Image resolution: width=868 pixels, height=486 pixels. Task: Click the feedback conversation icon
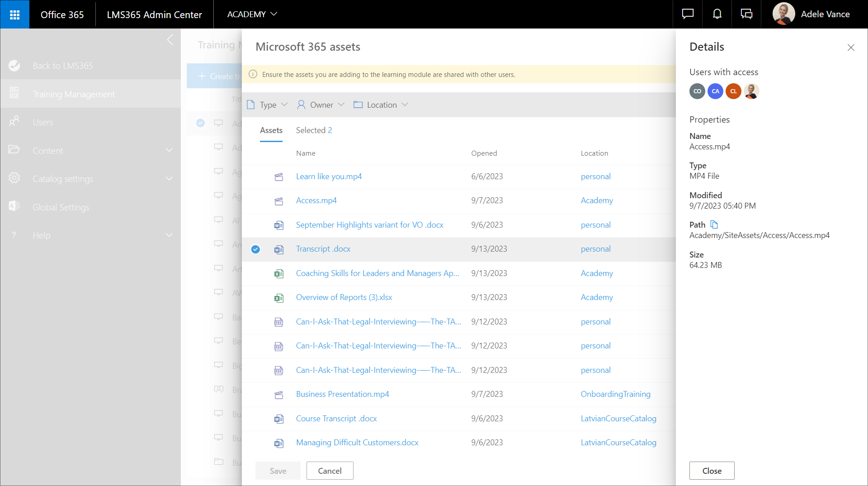(x=746, y=14)
